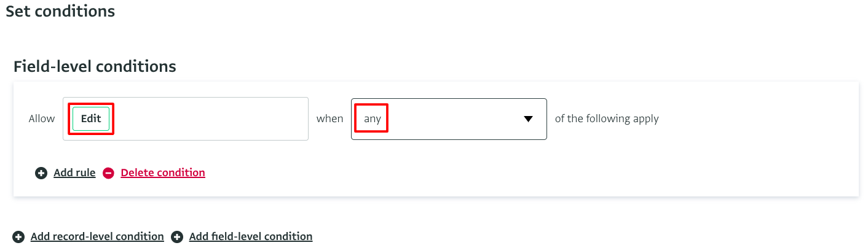Viewport: 868px width, 248px height.
Task: Select the Edit tag in the Allow field
Action: [91, 119]
